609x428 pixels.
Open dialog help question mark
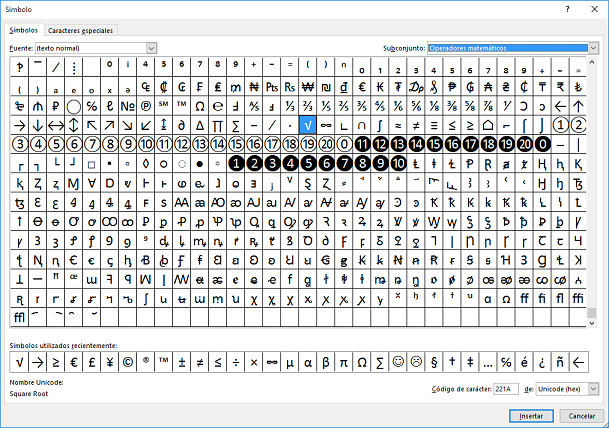click(568, 9)
